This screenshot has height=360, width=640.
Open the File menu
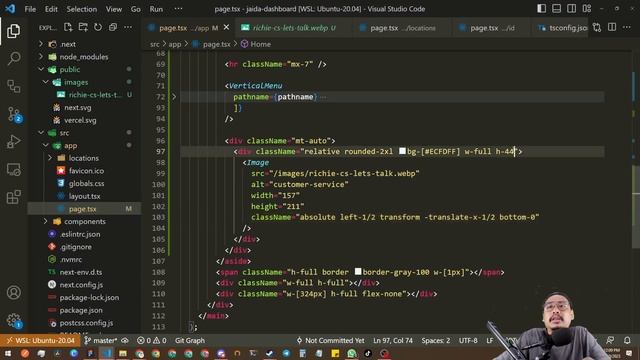pos(30,9)
